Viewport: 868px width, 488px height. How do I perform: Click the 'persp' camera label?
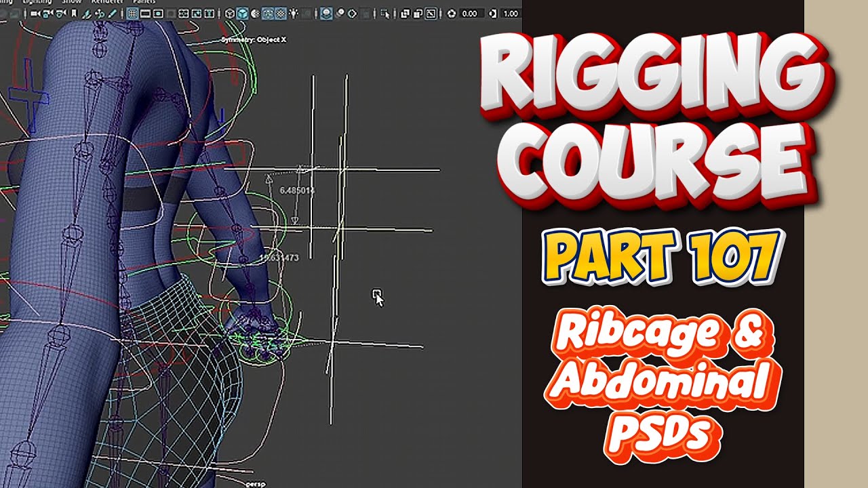coord(255,484)
